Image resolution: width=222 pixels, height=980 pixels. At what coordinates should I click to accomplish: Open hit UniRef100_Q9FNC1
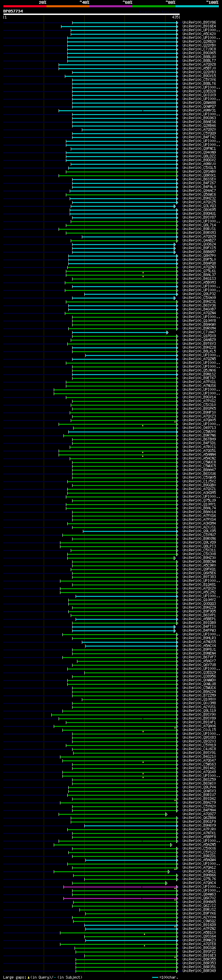pos(199,149)
